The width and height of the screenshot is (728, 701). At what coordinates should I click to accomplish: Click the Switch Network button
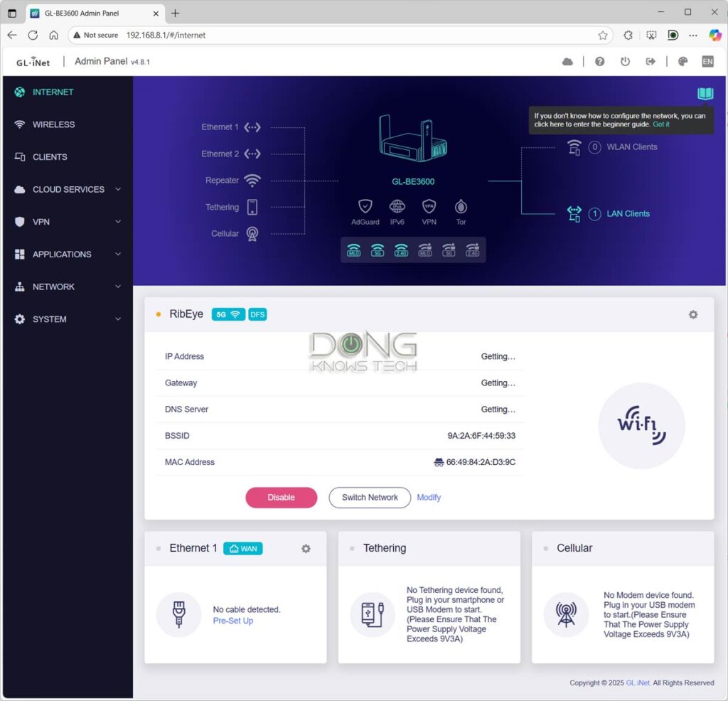(369, 497)
